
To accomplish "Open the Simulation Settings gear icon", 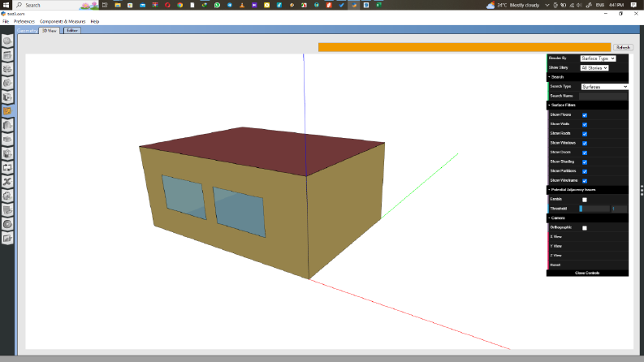I will point(7,196).
